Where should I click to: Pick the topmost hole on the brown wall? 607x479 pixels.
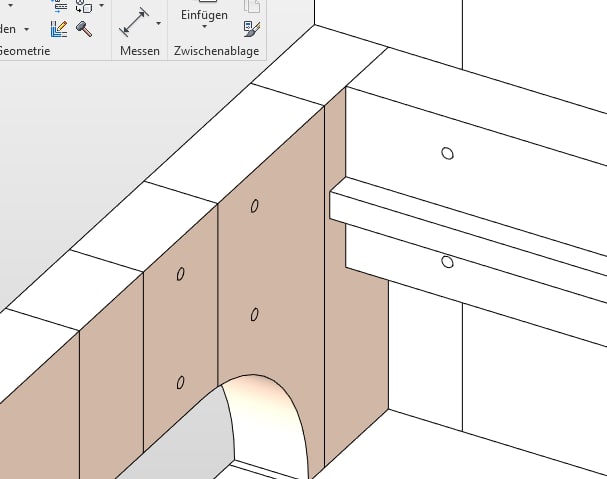click(x=255, y=206)
